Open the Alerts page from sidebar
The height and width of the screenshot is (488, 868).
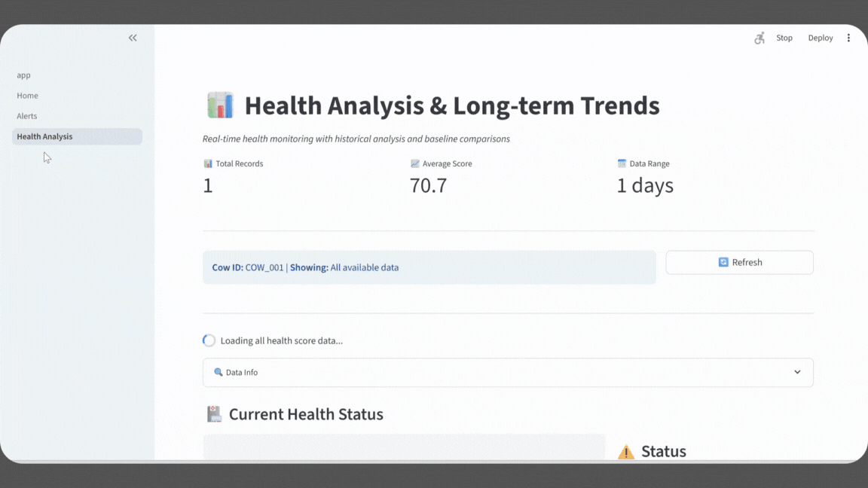pos(26,116)
